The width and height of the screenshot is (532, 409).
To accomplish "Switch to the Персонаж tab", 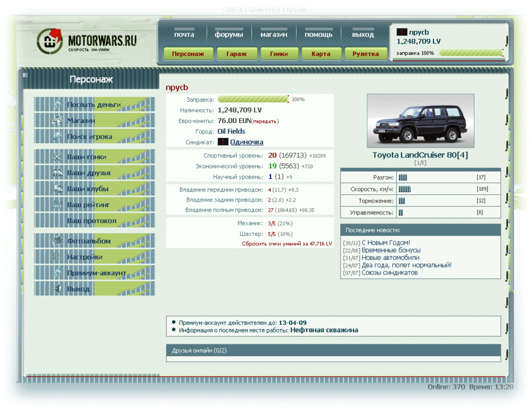I will (x=188, y=54).
